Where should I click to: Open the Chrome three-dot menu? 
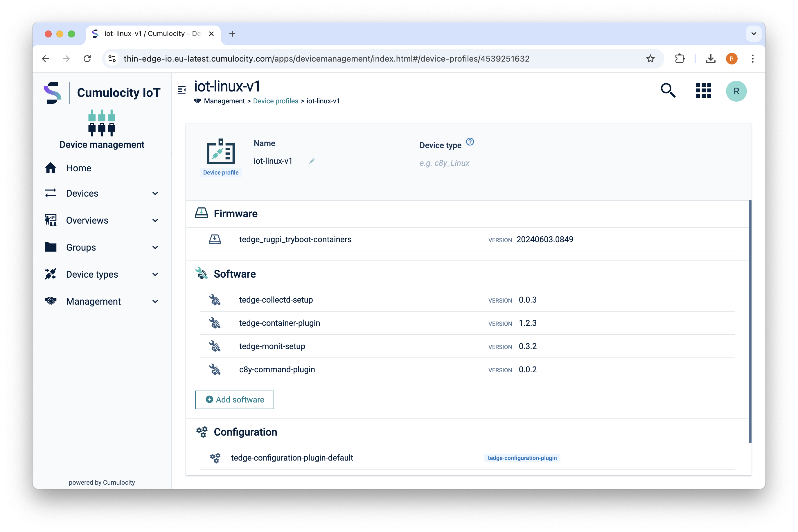(x=752, y=59)
